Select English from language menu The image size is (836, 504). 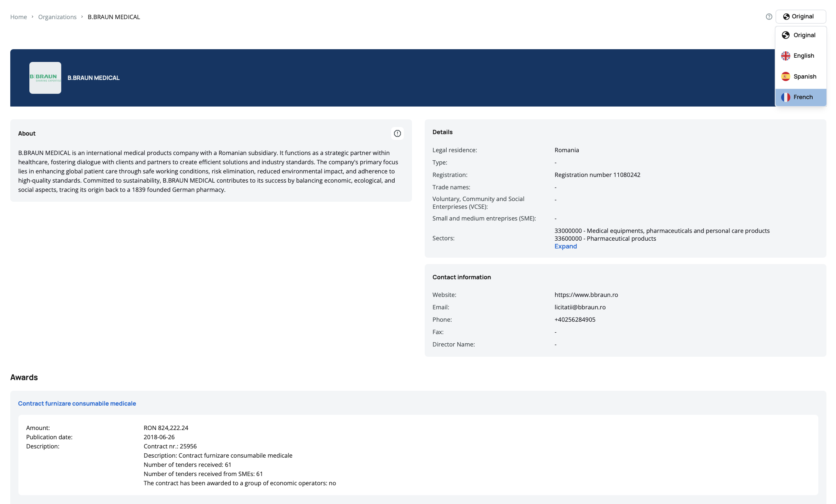[x=804, y=56]
